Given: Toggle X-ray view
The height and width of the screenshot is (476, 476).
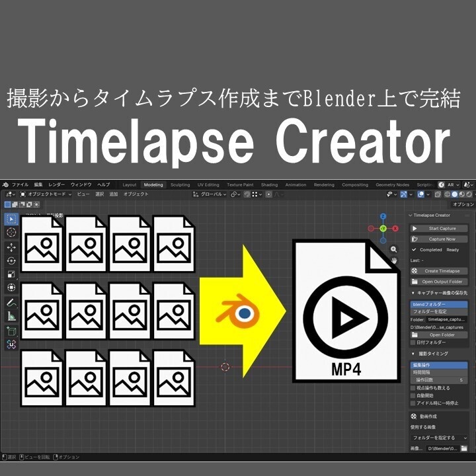Looking at the screenshot, I should tap(438, 194).
